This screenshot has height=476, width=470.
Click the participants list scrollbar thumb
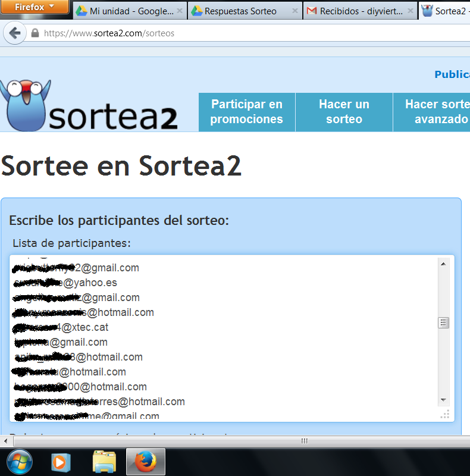click(x=443, y=322)
